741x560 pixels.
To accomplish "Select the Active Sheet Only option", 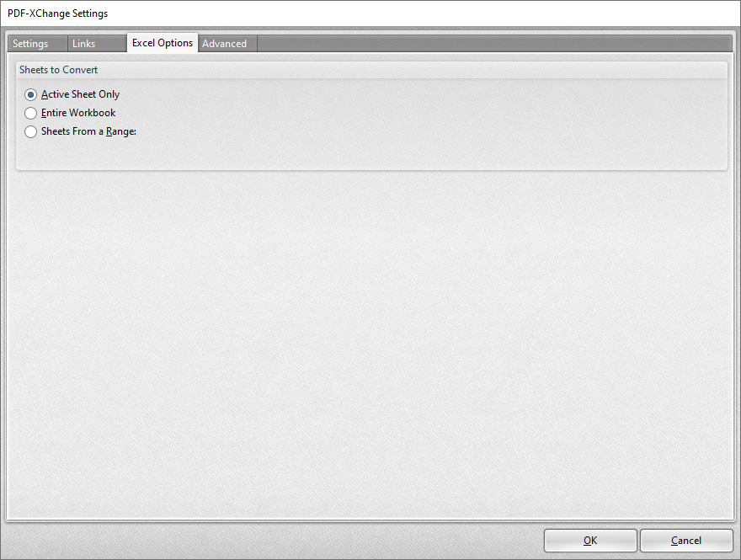I will pyautogui.click(x=30, y=94).
